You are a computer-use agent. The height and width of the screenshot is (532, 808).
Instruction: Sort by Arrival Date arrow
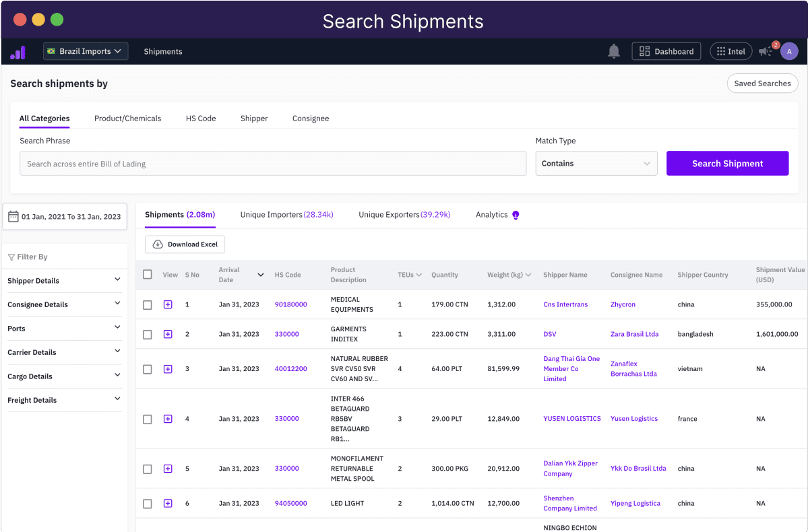pos(261,275)
